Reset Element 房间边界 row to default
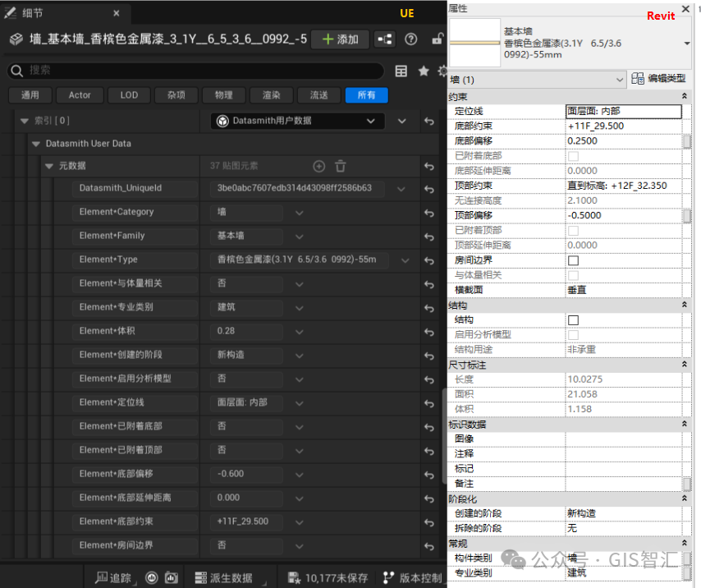This screenshot has width=701, height=588. click(429, 546)
